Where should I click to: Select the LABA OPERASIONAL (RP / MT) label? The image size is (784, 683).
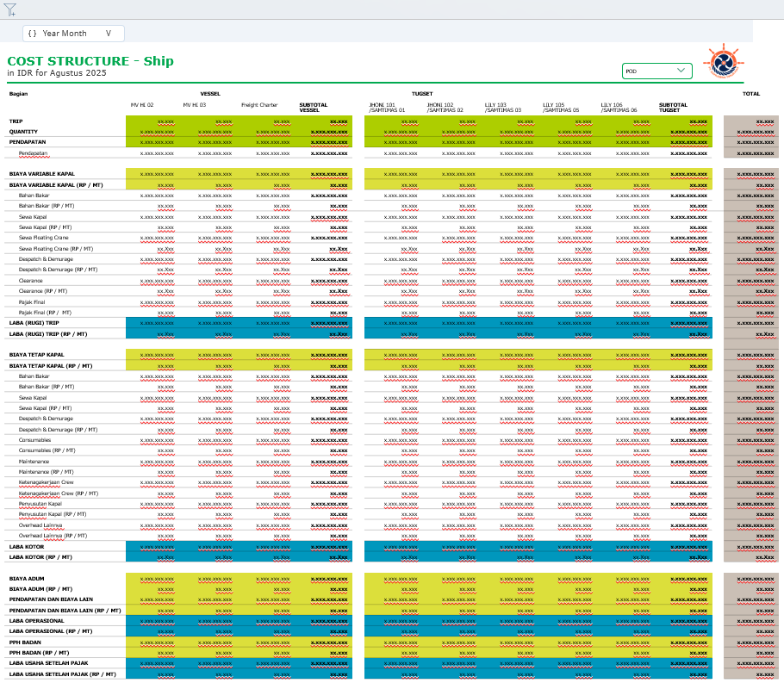pyautogui.click(x=51, y=631)
